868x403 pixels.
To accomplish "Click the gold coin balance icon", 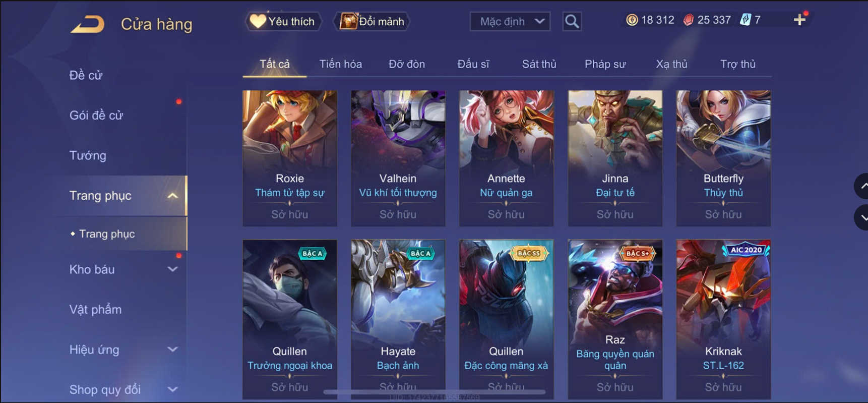I will [x=632, y=20].
